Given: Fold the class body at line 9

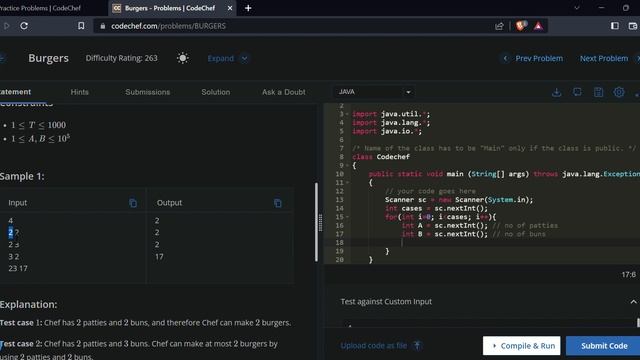Looking at the screenshot, I should [347, 166].
